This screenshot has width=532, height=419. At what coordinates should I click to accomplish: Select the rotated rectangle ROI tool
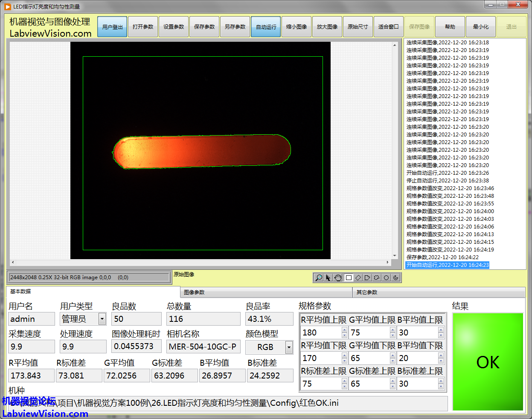[x=358, y=277]
